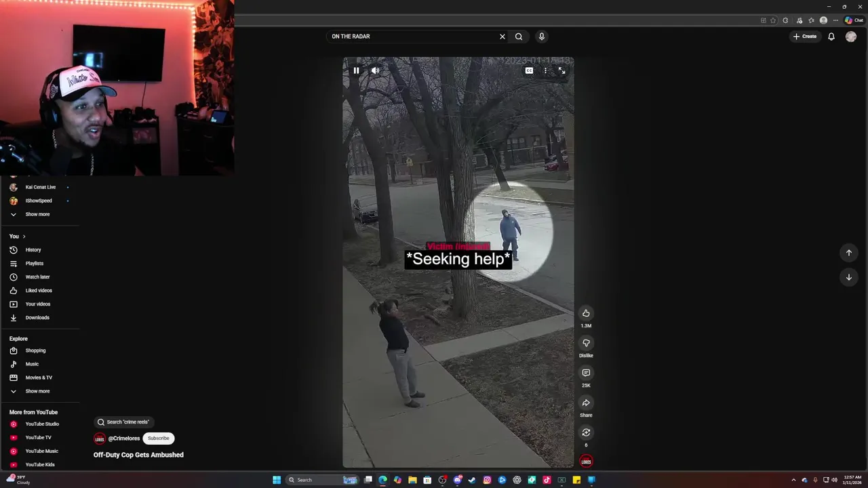Share this Short
868x488 pixels.
click(x=586, y=403)
